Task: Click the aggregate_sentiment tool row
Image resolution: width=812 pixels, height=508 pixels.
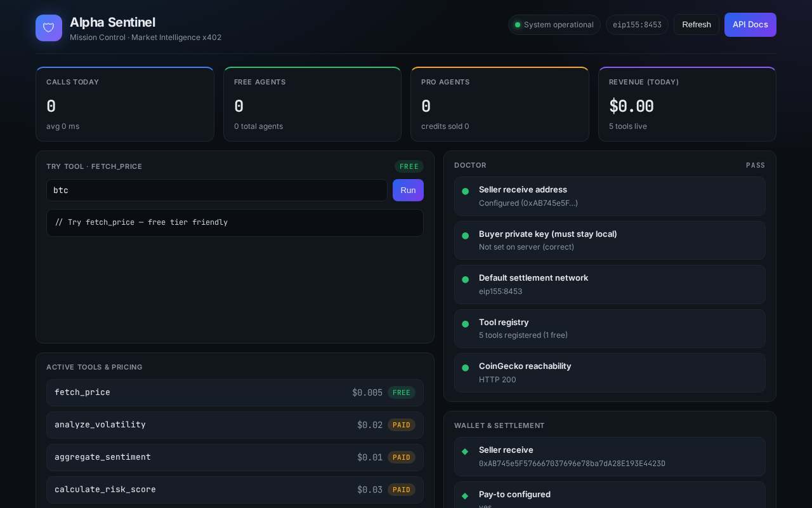Action: coord(235,457)
